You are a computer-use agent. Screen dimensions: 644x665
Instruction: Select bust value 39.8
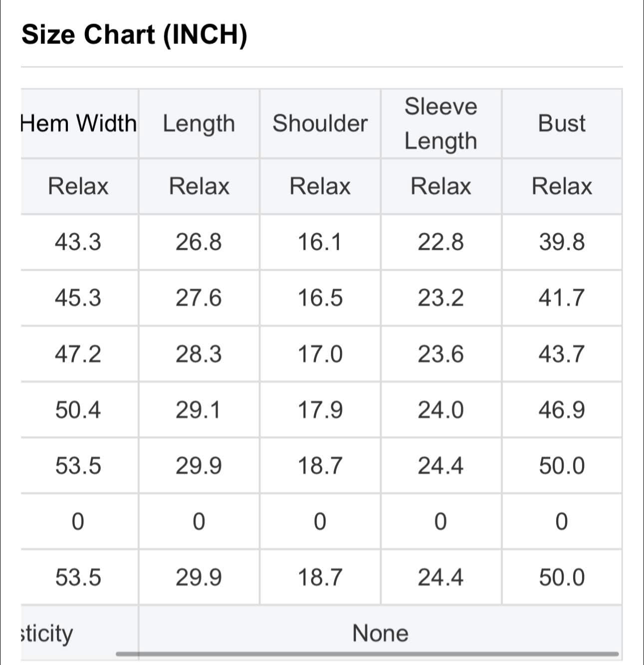562,243
